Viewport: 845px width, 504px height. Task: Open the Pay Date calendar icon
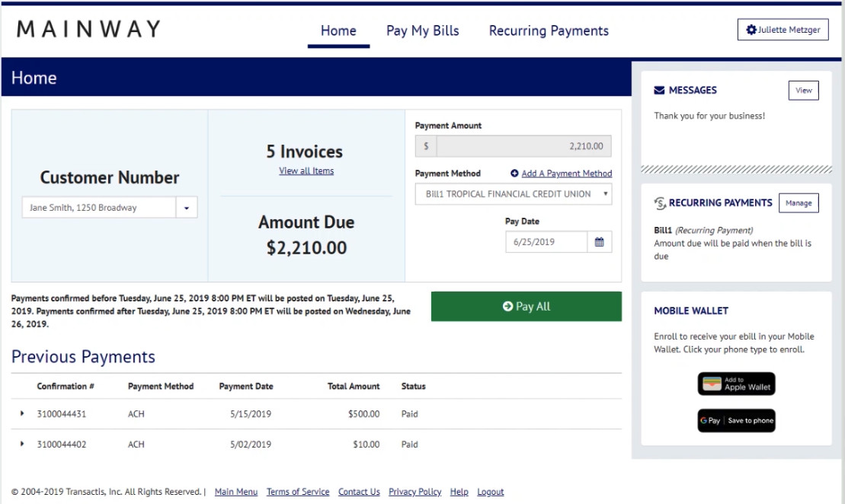(x=599, y=242)
